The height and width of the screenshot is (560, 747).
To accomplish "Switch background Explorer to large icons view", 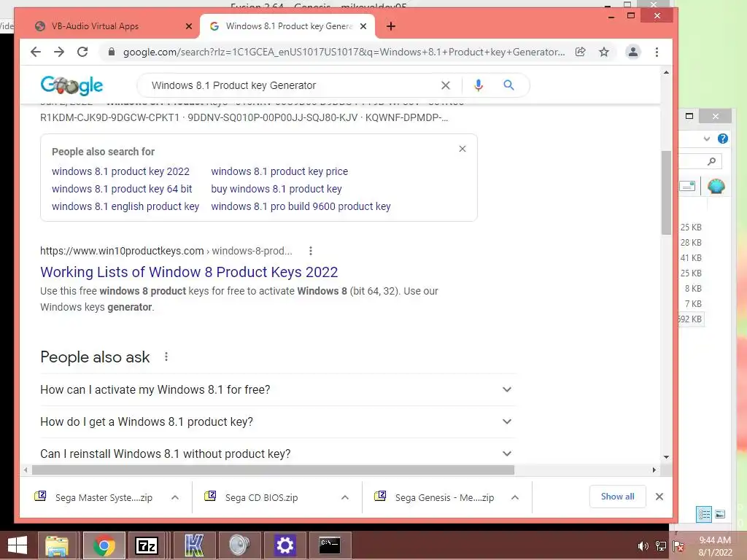I will click(x=720, y=514).
